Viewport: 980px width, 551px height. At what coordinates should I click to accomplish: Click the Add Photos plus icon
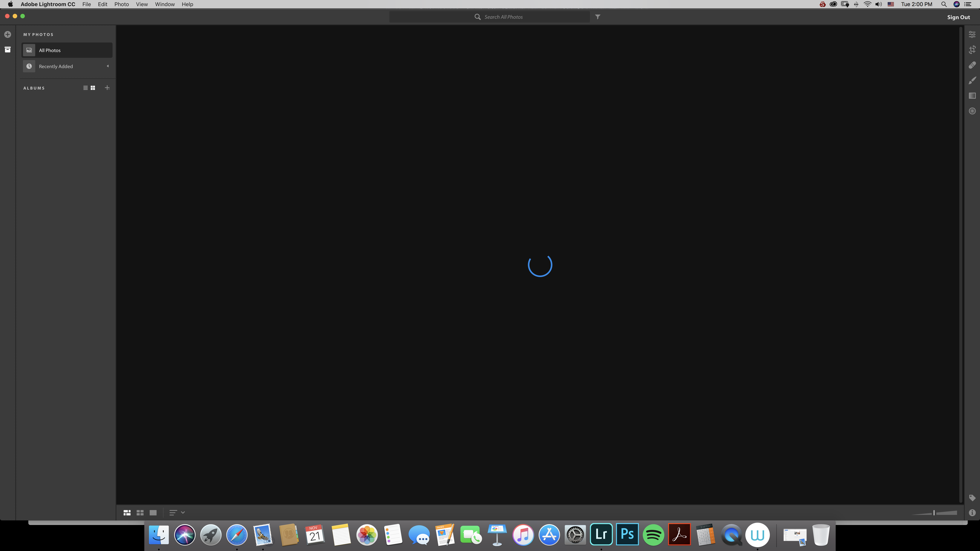pos(8,35)
